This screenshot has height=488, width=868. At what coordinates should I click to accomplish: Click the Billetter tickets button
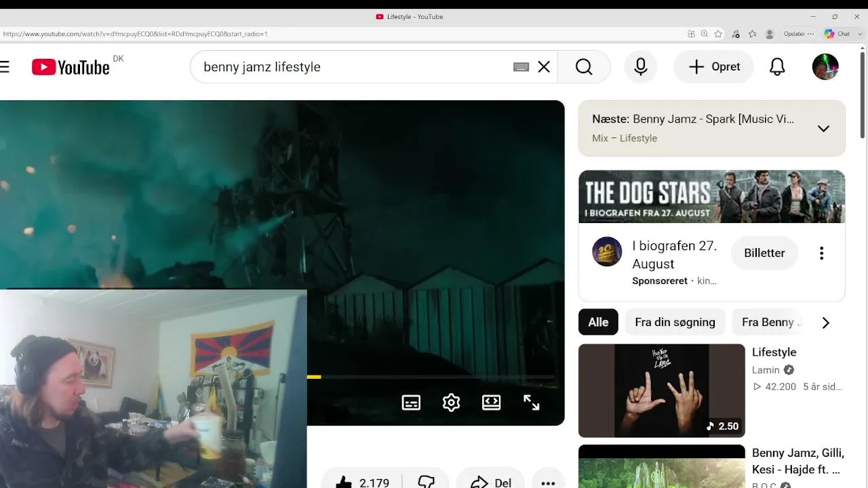coord(764,253)
